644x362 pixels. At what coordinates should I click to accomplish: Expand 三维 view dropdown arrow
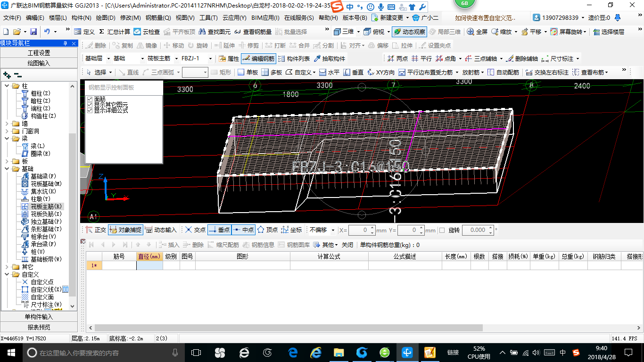coord(358,32)
